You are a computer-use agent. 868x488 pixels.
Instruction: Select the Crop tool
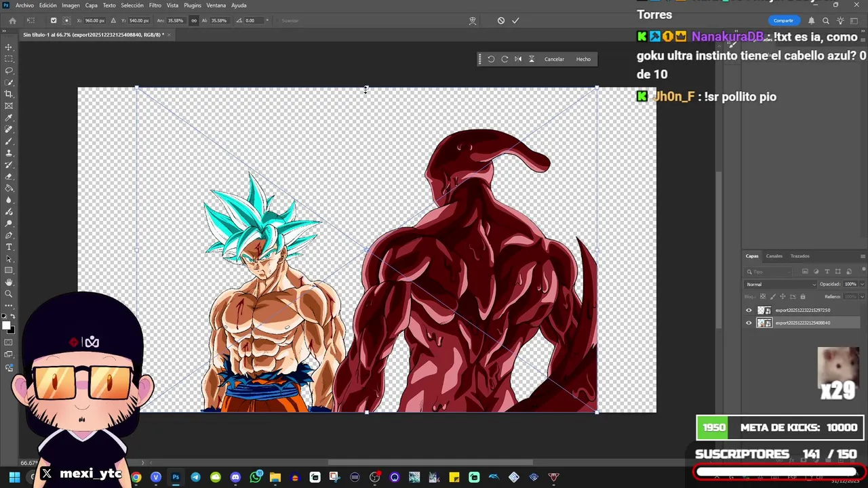point(9,94)
